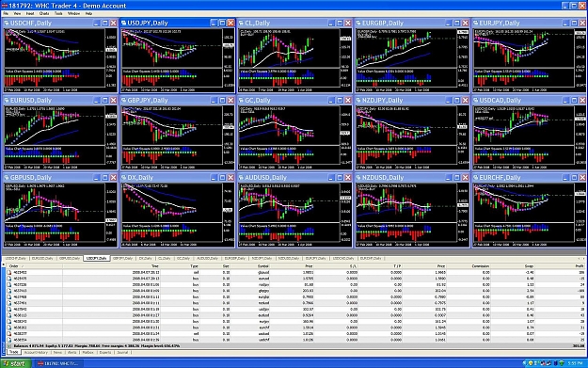Open the File menu

6,13
